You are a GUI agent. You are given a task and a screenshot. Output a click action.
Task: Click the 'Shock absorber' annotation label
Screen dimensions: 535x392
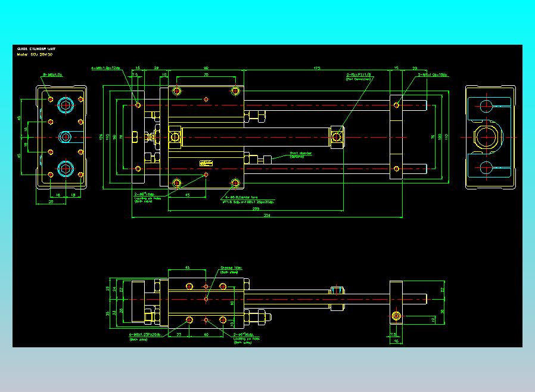click(x=301, y=154)
